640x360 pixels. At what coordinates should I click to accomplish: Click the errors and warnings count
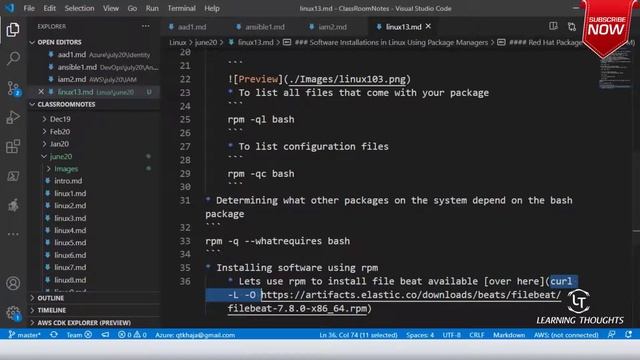(132, 335)
